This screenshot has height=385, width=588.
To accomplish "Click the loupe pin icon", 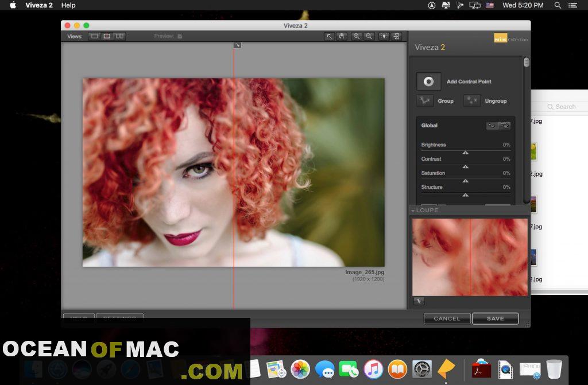I will 419,301.
